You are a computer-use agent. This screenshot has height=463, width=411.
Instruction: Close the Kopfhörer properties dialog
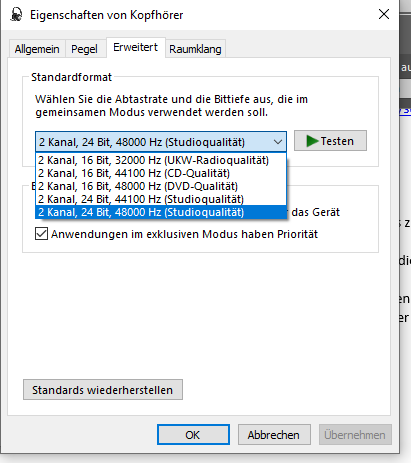(384, 14)
